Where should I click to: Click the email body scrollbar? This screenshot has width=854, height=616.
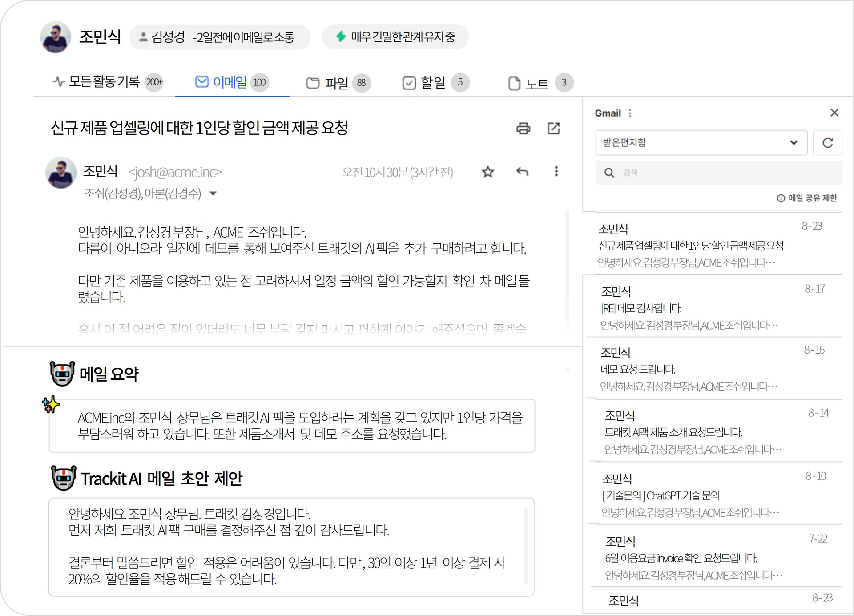[567, 271]
